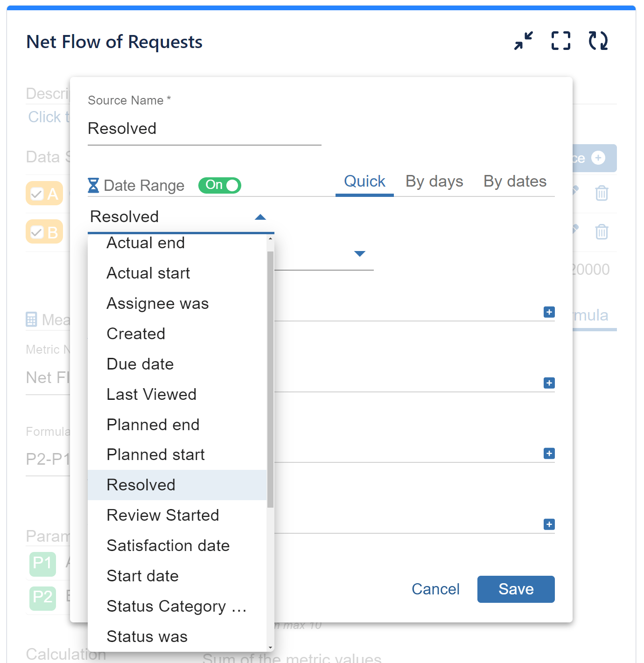Switch to the By days tab
Screen dimensions: 644x663
pyautogui.click(x=434, y=181)
